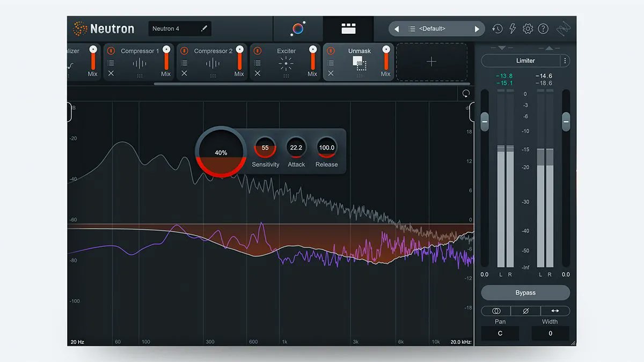Open the Limiter three-dot options menu
This screenshot has height=362, width=644.
(x=565, y=61)
